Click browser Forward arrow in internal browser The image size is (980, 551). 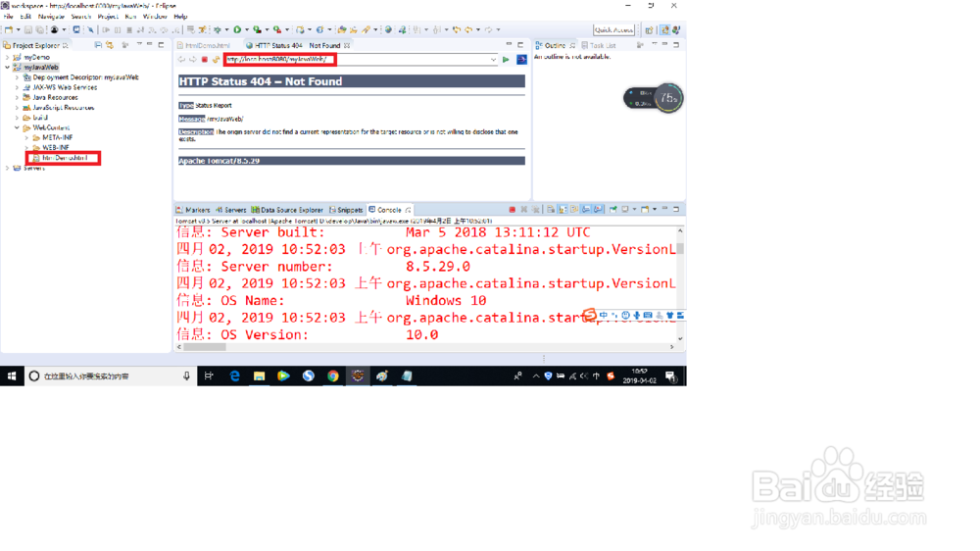(192, 60)
